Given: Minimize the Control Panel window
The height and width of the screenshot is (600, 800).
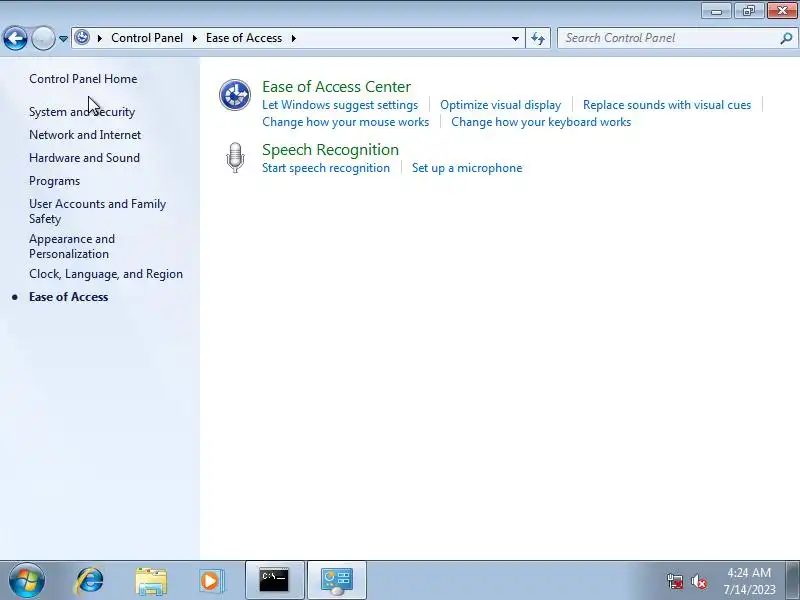Looking at the screenshot, I should tap(716, 10).
